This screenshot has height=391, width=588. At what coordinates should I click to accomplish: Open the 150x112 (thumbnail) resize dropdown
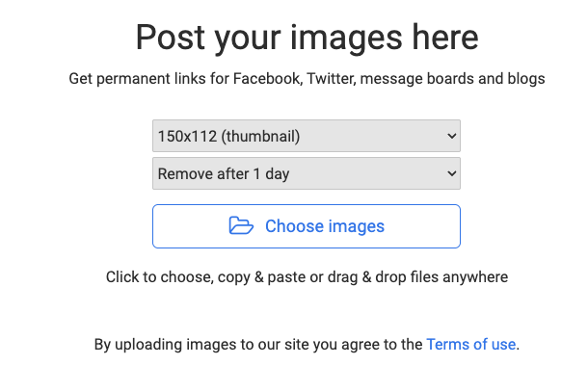(x=307, y=136)
